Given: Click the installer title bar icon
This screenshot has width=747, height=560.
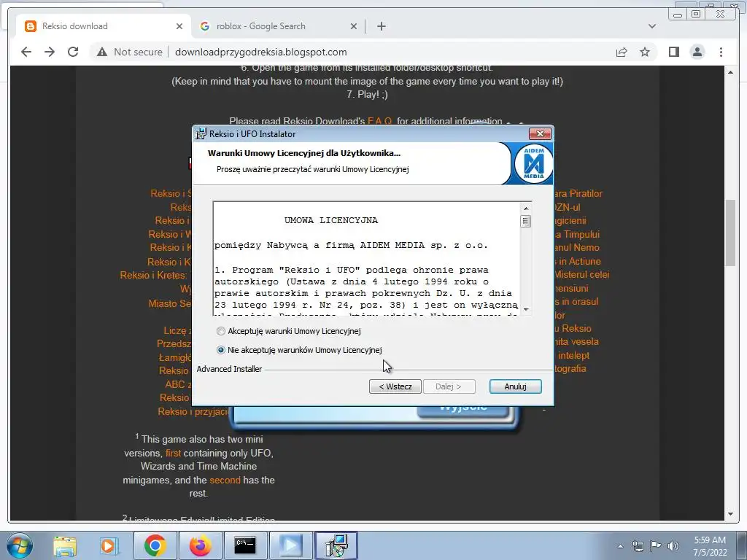Looking at the screenshot, I should point(201,134).
